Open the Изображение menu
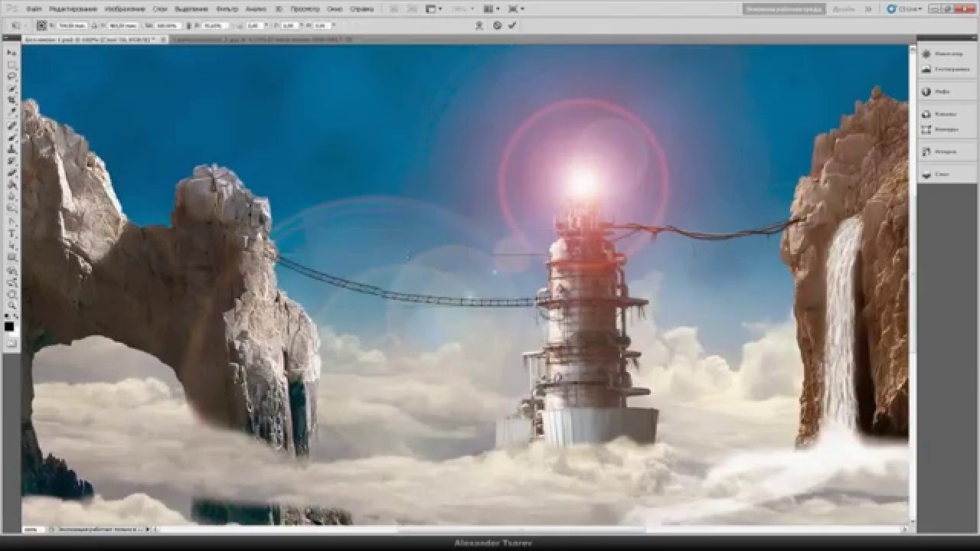Screen dimensions: 980x551 tap(125, 8)
